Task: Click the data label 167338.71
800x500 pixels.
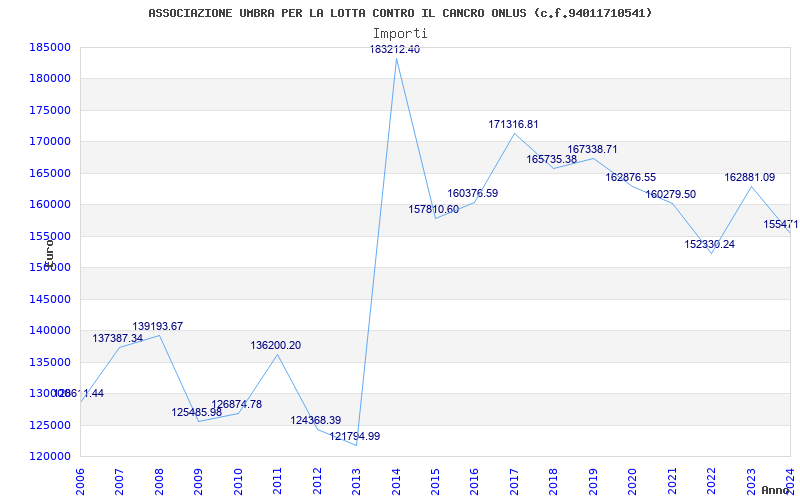Action: point(592,149)
